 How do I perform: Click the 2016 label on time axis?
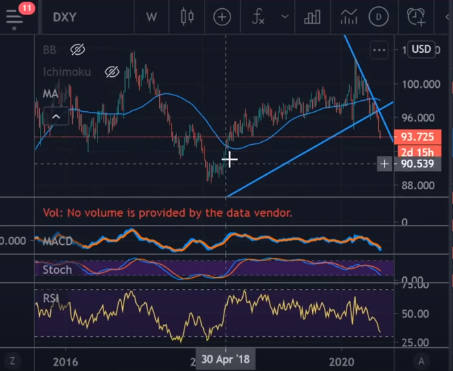click(x=65, y=362)
